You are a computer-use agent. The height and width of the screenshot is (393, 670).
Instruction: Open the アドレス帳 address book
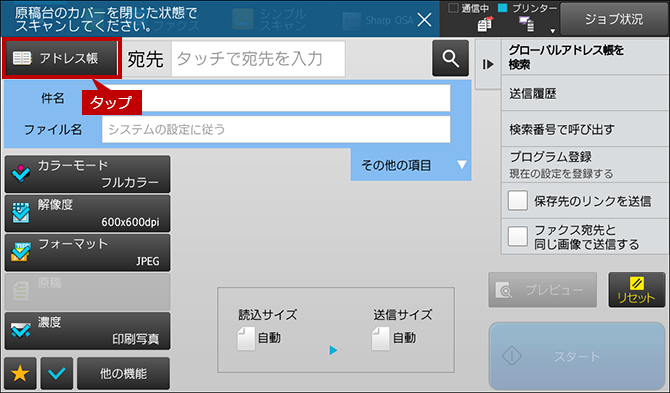coord(62,58)
